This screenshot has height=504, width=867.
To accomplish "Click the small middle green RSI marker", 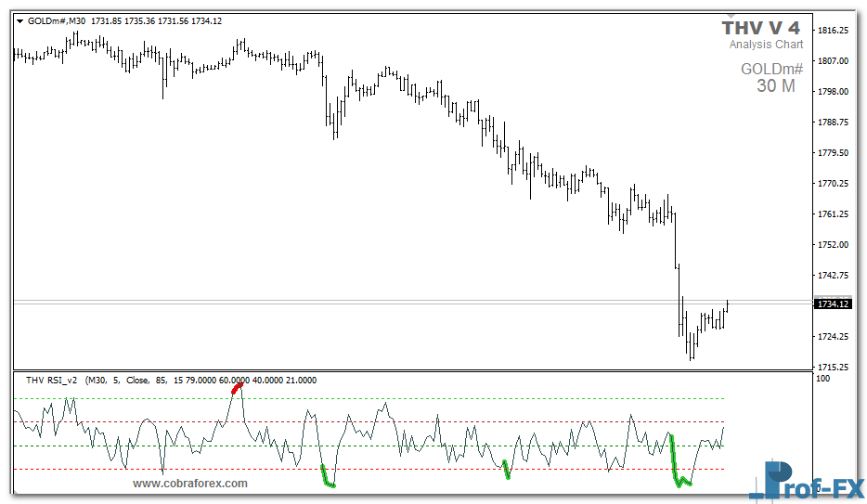I will (x=505, y=469).
